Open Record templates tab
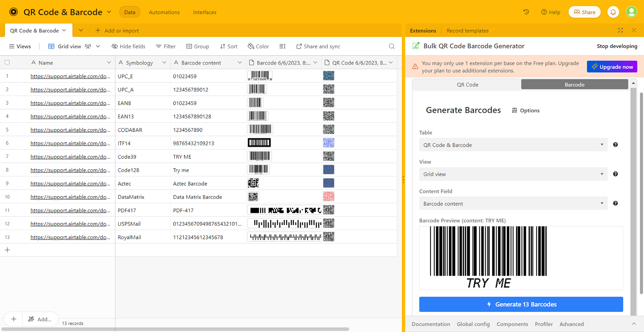 tap(467, 30)
